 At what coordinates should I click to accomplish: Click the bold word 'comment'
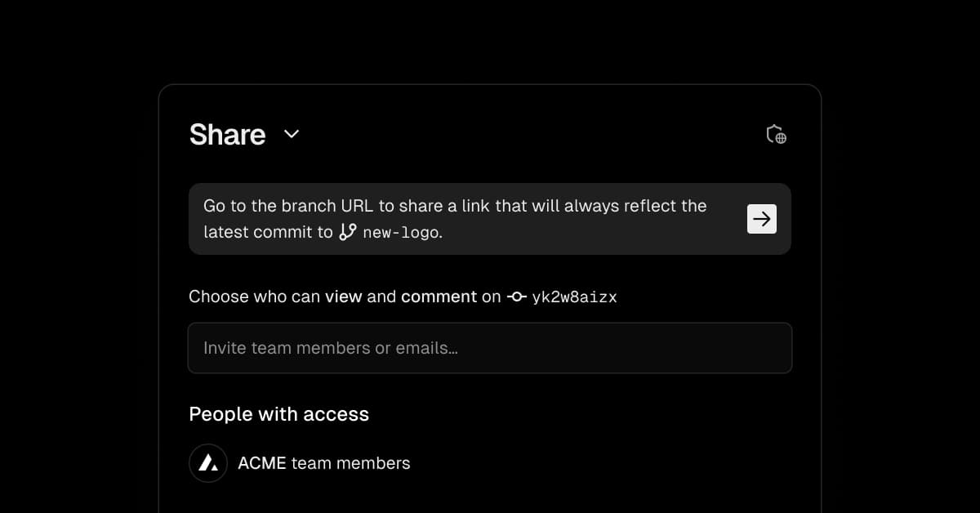pyautogui.click(x=439, y=297)
